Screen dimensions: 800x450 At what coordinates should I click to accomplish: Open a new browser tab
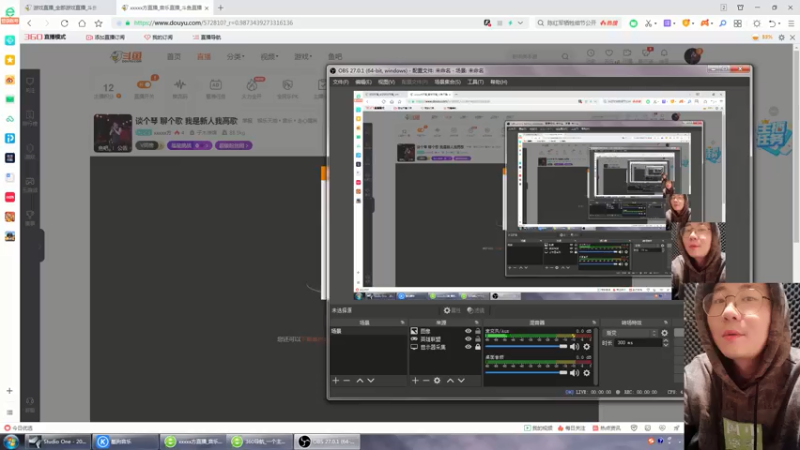(x=220, y=8)
